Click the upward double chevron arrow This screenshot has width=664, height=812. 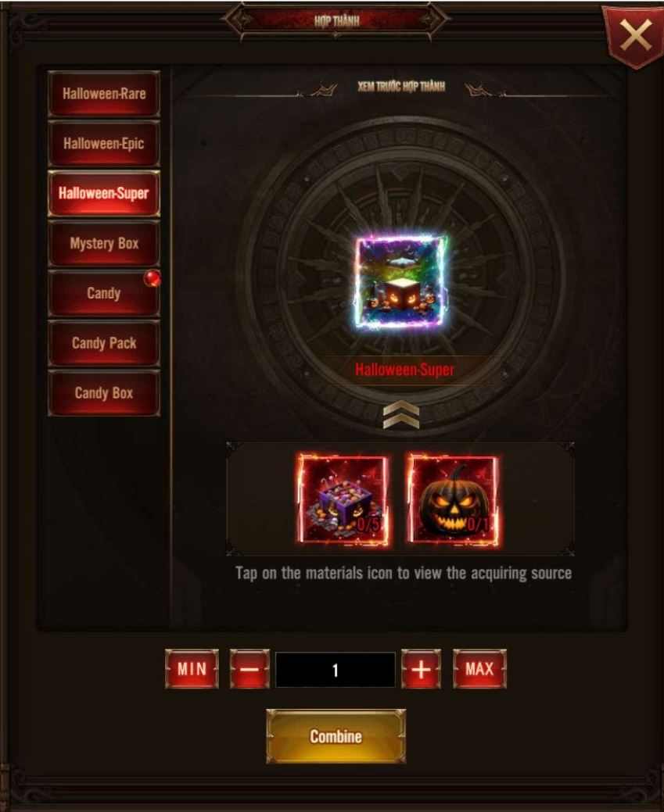[400, 414]
